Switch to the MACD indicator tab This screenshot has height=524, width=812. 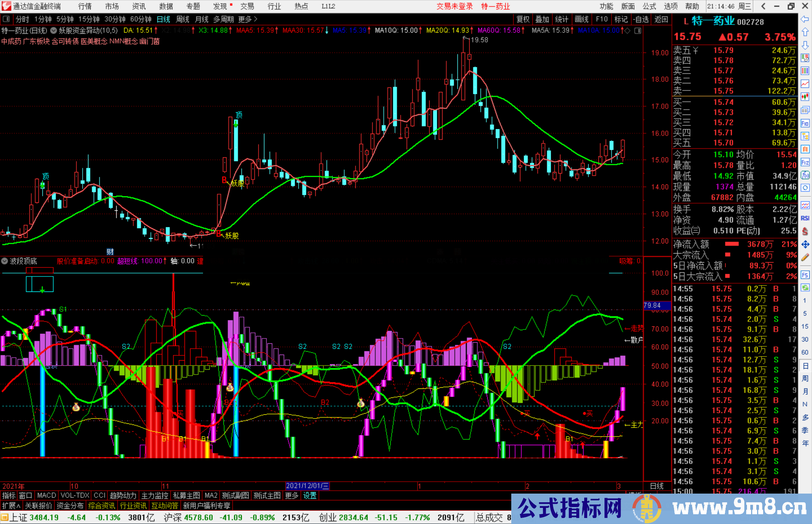pos(46,495)
